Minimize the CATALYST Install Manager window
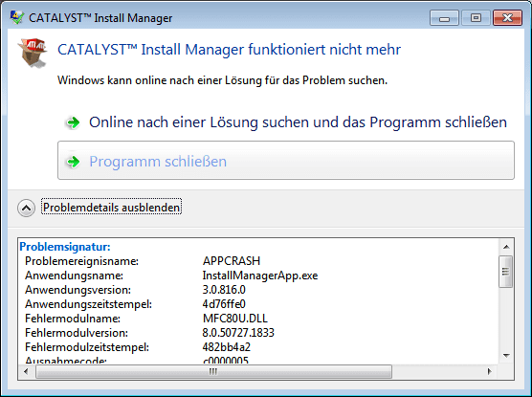The image size is (532, 397). [444, 17]
